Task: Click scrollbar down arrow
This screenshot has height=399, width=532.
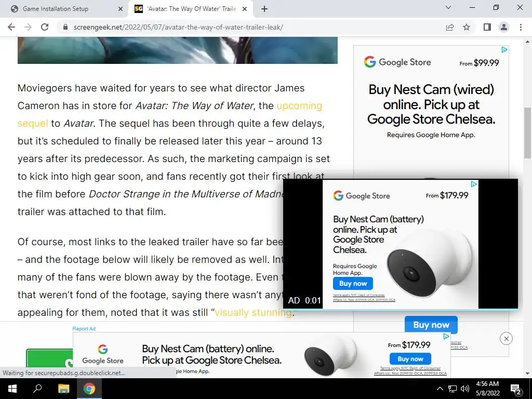Action: (527, 374)
